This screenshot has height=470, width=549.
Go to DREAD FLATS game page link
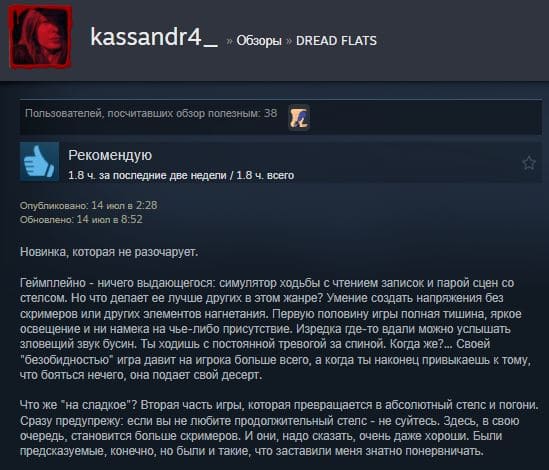(336, 41)
